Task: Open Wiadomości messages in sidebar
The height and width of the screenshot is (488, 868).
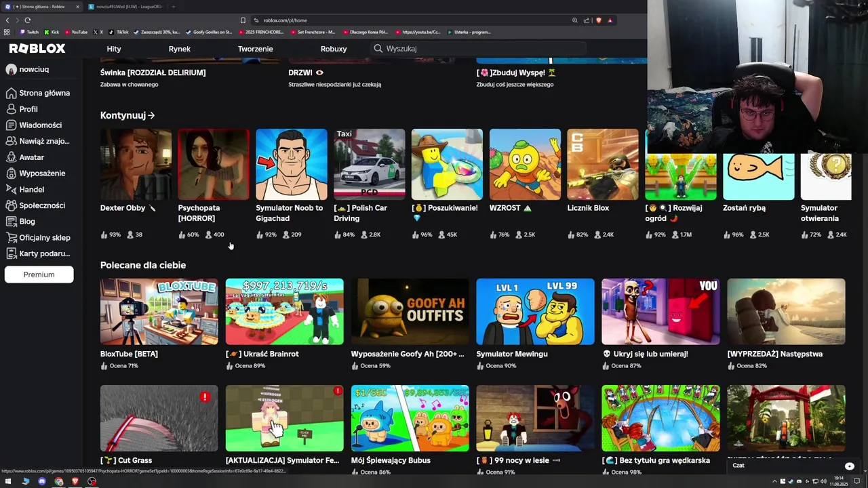Action: point(34,125)
